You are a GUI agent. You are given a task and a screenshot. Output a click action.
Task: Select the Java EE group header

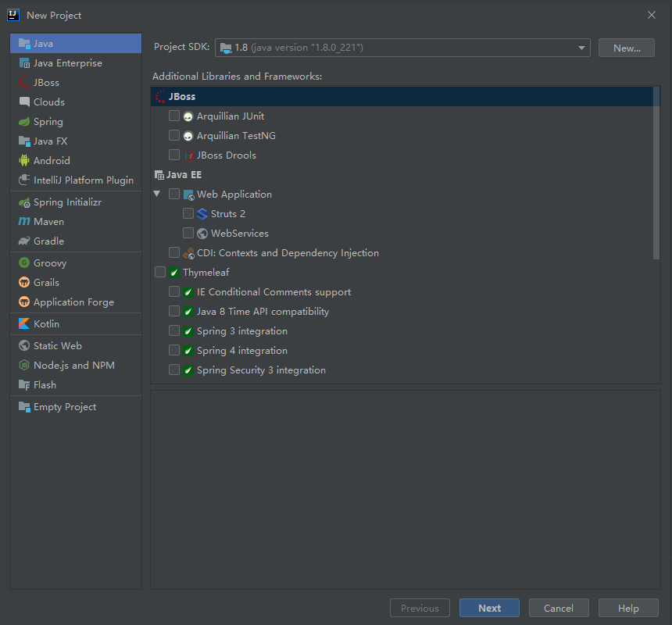tap(178, 175)
